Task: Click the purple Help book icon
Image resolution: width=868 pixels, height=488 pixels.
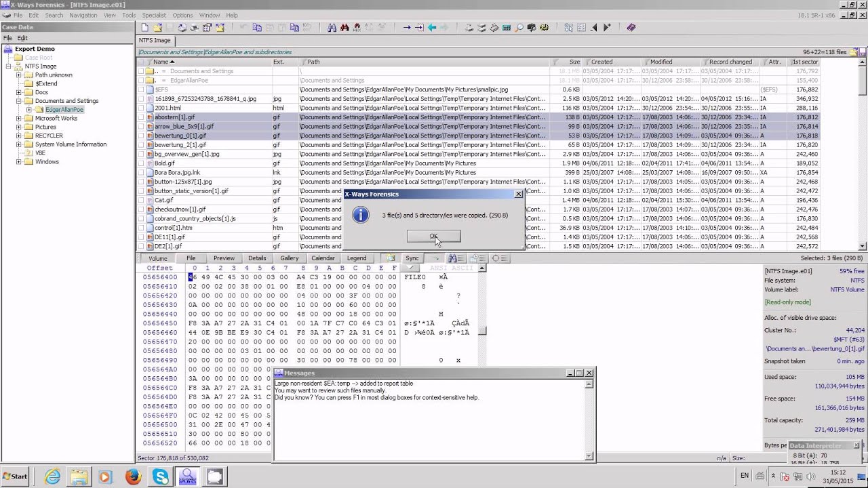Action: click(631, 28)
